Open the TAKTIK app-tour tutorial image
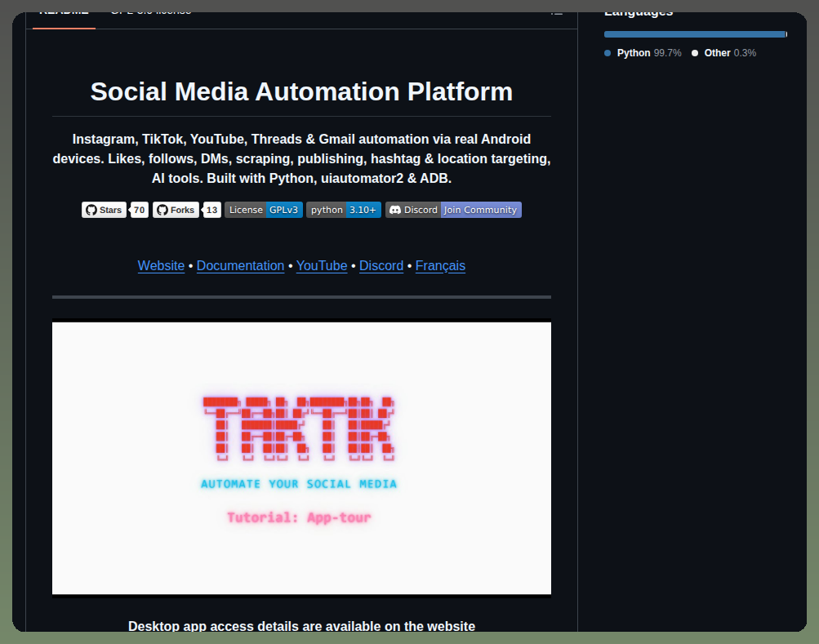 pyautogui.click(x=301, y=457)
